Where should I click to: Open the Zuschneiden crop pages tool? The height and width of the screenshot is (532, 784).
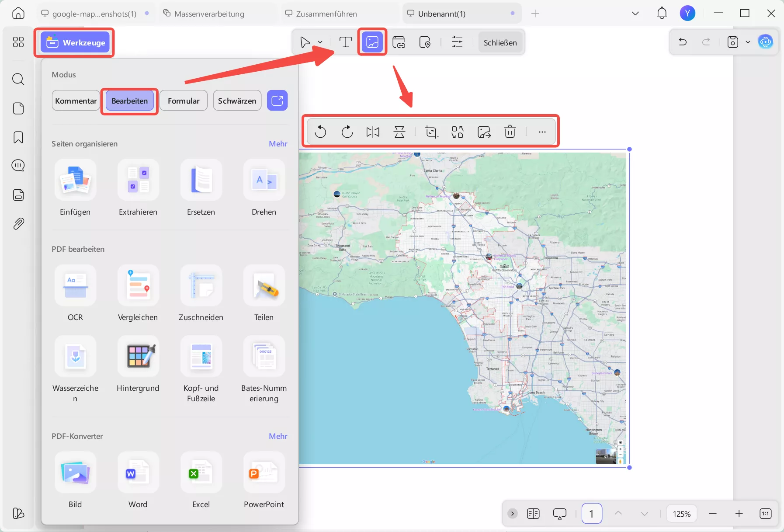(x=201, y=293)
